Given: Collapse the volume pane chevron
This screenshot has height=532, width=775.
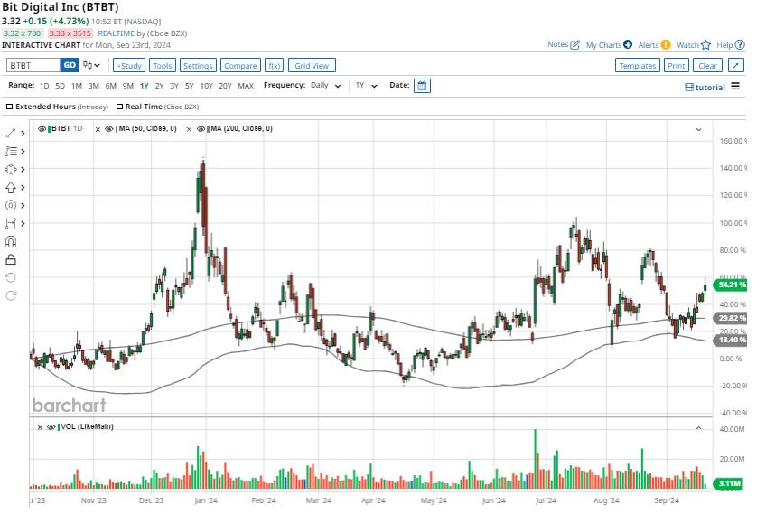Looking at the screenshot, I should point(698,427).
